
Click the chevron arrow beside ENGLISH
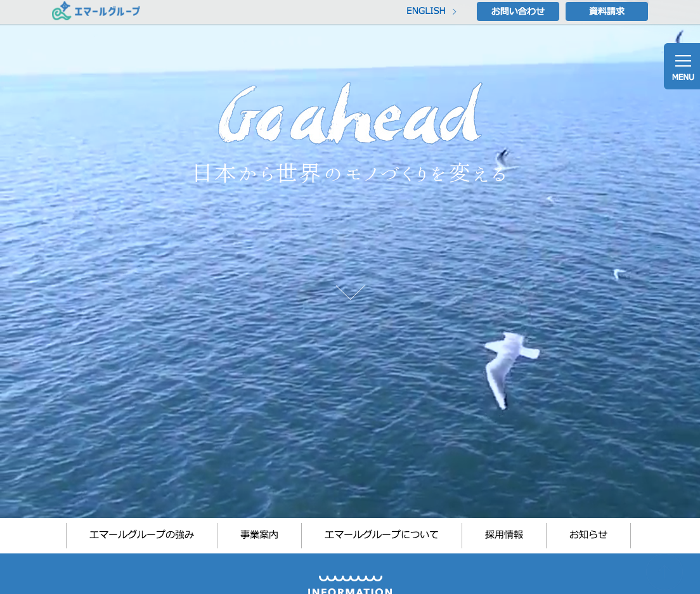coord(454,11)
